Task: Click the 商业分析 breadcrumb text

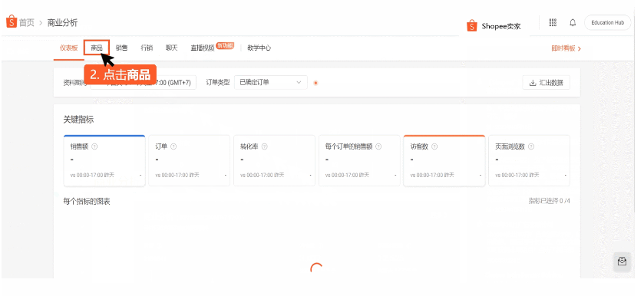Action: click(x=62, y=22)
